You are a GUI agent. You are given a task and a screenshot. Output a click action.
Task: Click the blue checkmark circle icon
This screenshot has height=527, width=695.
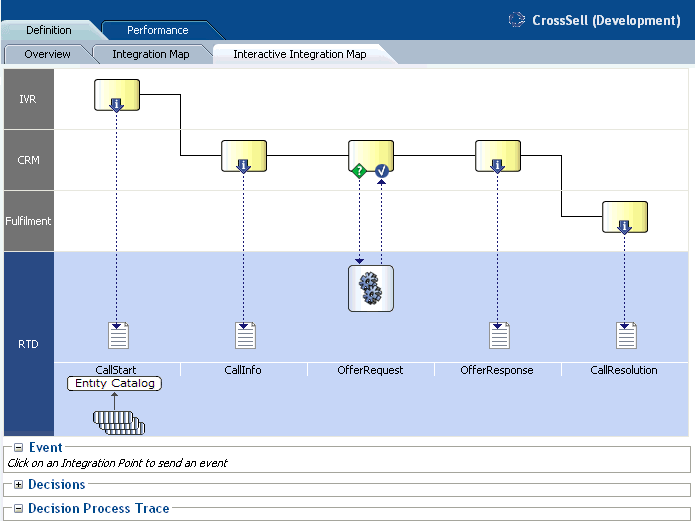pos(382,171)
